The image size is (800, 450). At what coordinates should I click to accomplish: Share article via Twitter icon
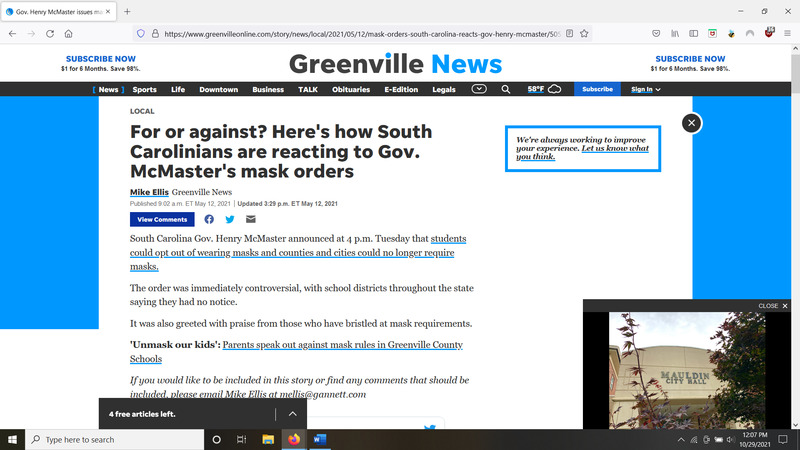tap(230, 219)
